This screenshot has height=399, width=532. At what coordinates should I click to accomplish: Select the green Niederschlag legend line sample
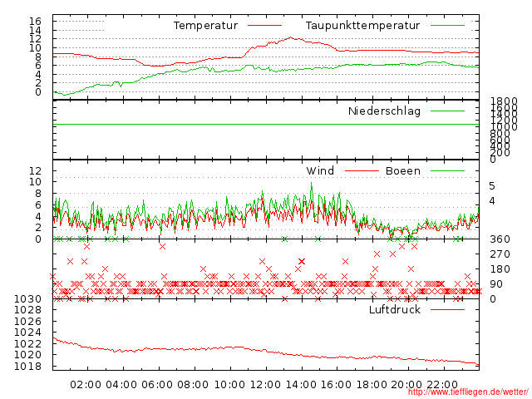(447, 111)
